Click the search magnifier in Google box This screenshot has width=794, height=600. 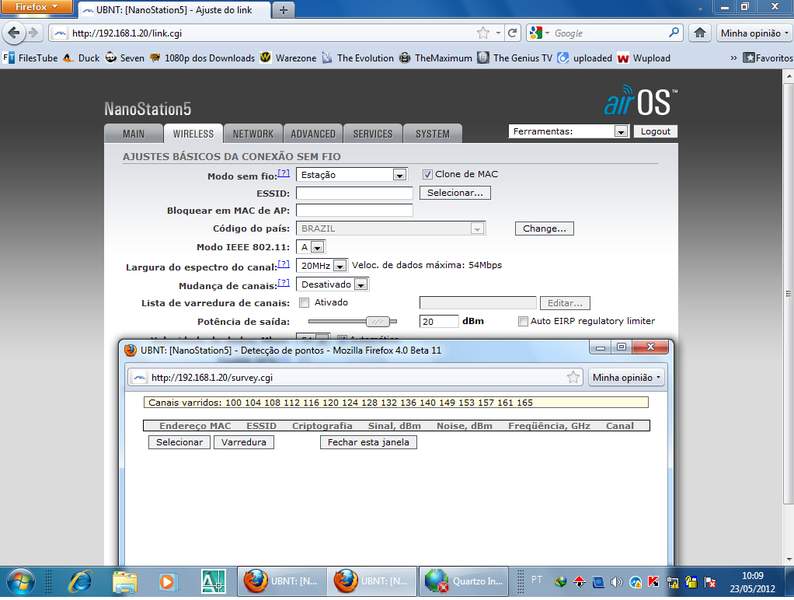pyautogui.click(x=673, y=33)
